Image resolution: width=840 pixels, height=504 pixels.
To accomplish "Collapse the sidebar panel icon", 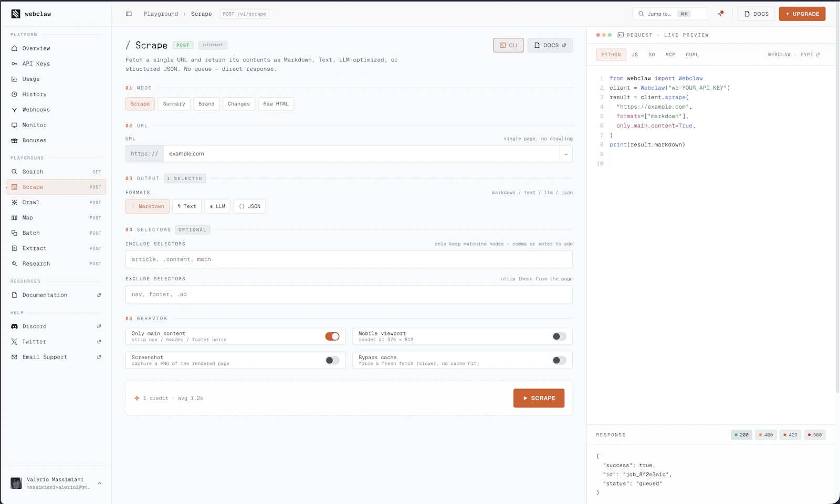I will (129, 14).
